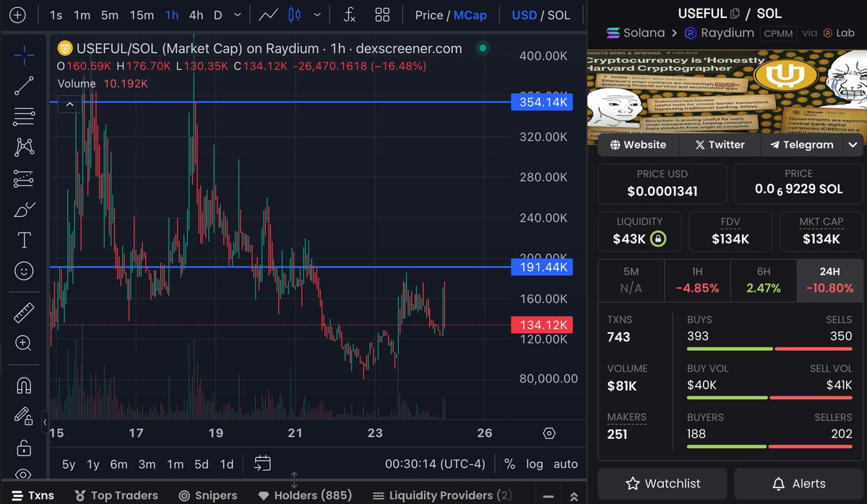
Task: Select the 5m timeframe
Action: [x=109, y=15]
